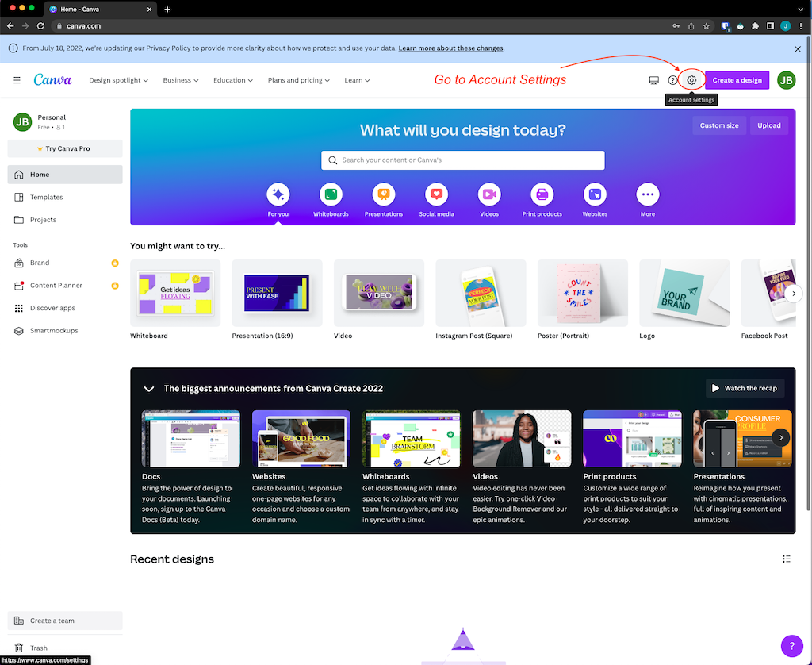Expand the Learn dropdown menu
812x665 pixels.
pos(358,80)
